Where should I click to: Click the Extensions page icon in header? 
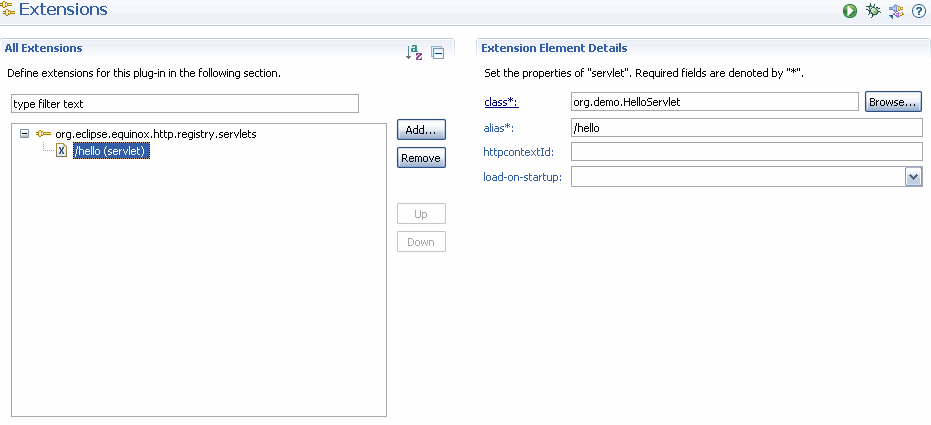8,9
